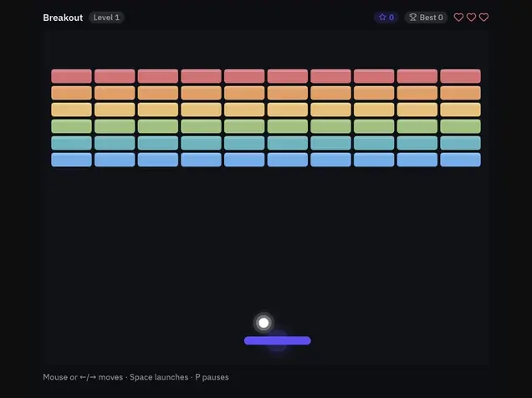Click the sixth blue brick from left
The width and height of the screenshot is (532, 398).
[288, 160]
